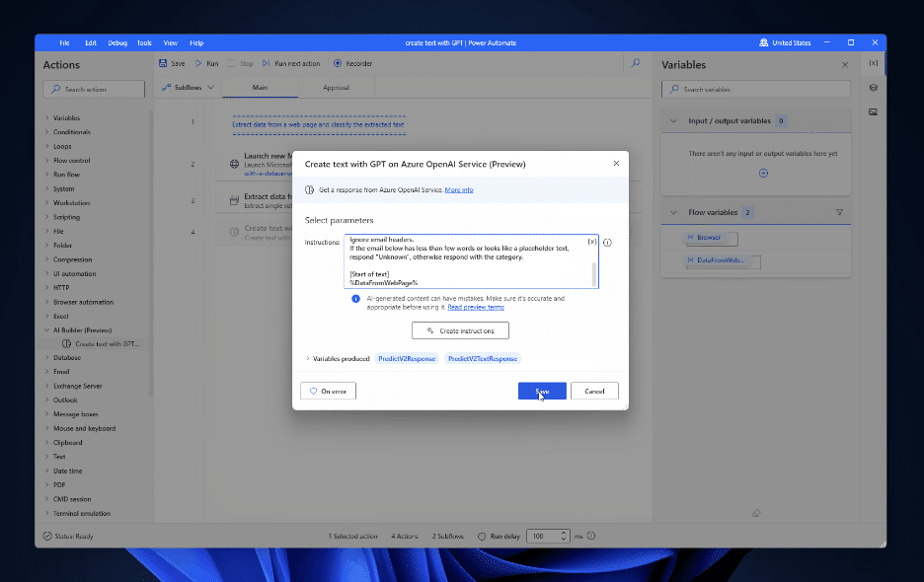The height and width of the screenshot is (582, 924).
Task: Click the Run delay value field
Action: 543,536
